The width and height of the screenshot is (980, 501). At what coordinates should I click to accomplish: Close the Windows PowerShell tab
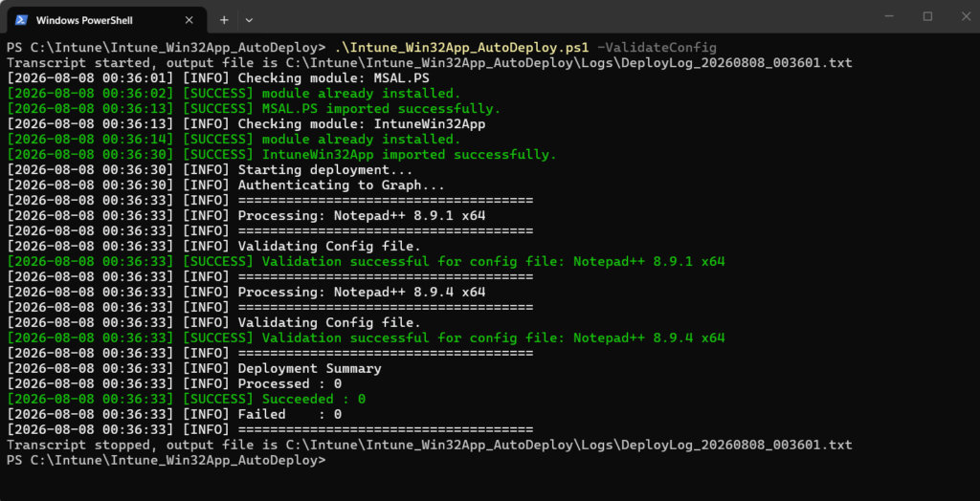pyautogui.click(x=189, y=20)
